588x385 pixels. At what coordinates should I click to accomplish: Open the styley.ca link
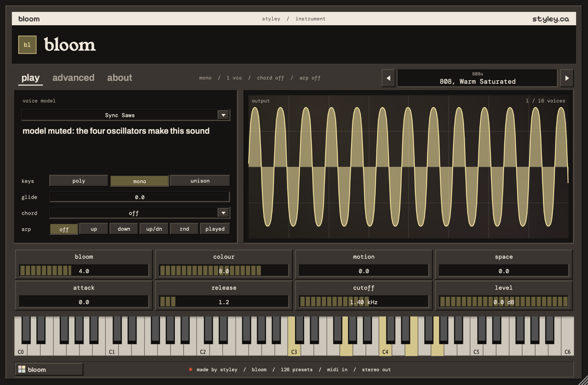(x=551, y=19)
